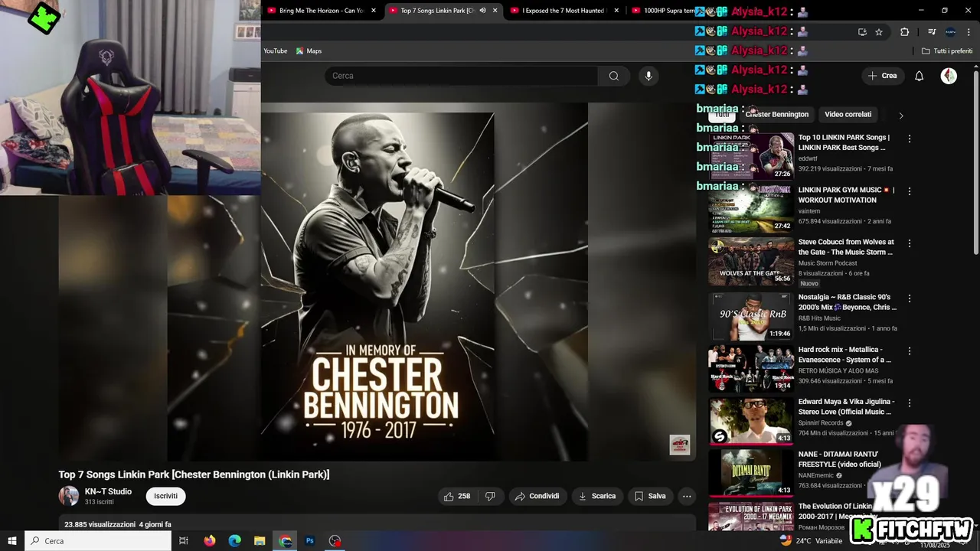Image resolution: width=980 pixels, height=551 pixels.
Task: Launch Firefox from the taskbar
Action: (210, 541)
